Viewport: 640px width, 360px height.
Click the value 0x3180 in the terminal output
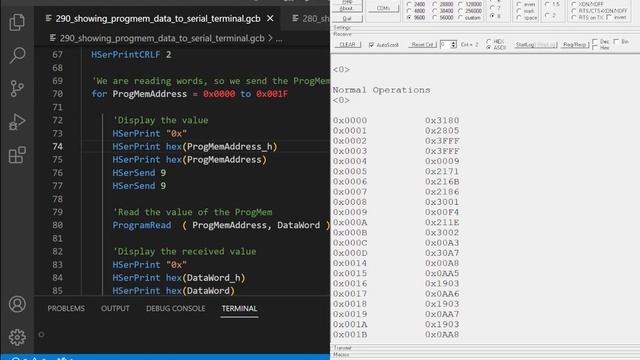click(x=442, y=120)
